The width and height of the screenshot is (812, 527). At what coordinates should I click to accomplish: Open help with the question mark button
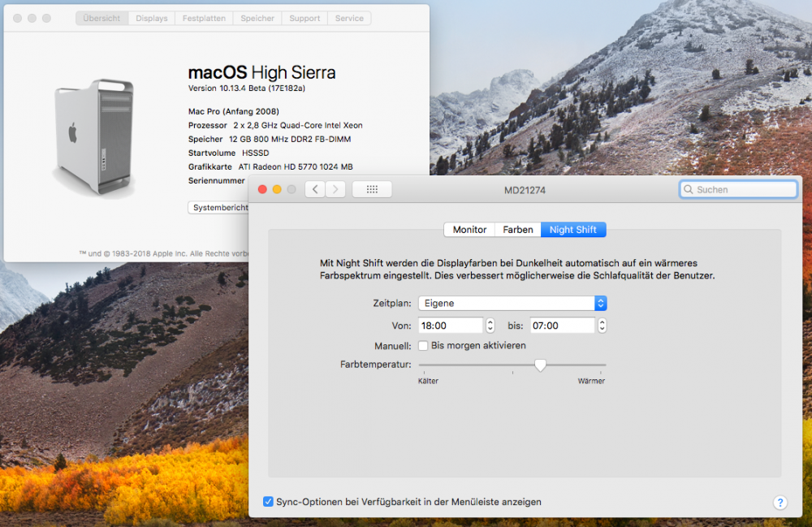point(780,502)
